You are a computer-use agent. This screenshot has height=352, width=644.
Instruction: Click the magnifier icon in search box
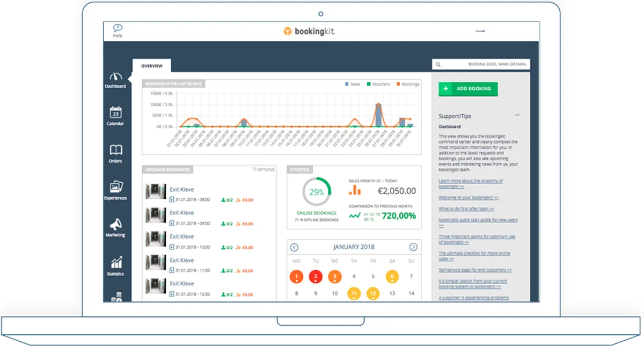(438, 64)
